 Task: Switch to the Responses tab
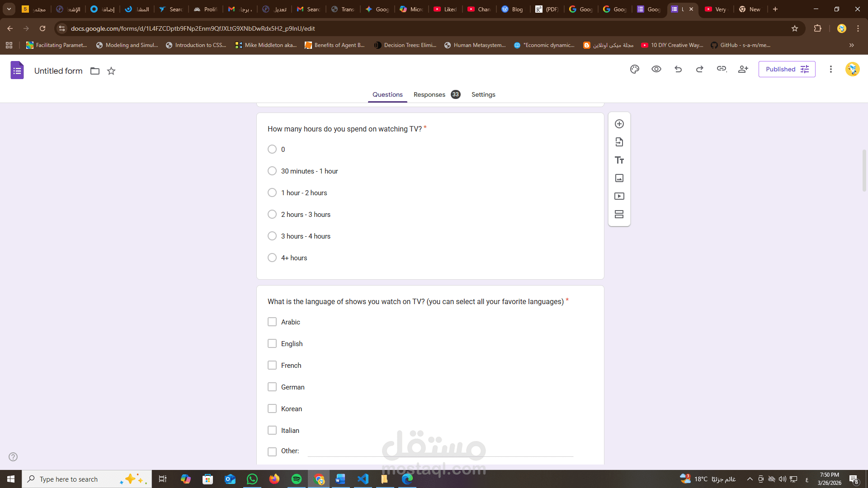(429, 94)
